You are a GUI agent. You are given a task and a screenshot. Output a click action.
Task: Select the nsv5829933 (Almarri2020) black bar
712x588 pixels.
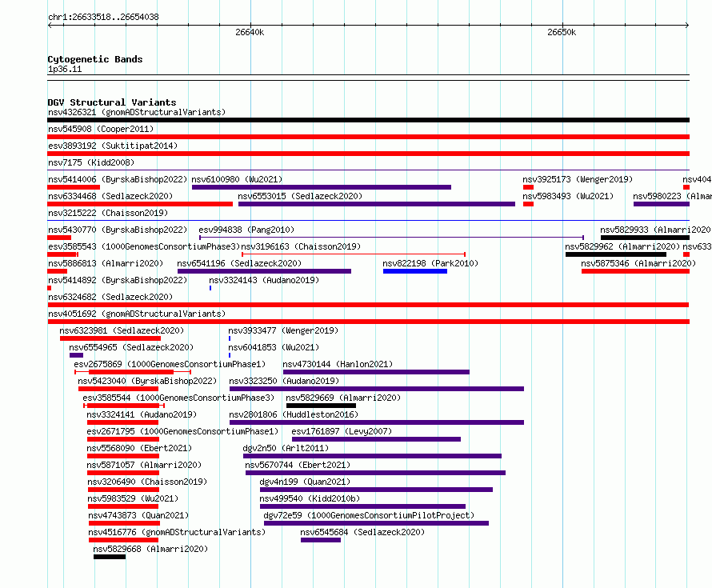point(646,238)
